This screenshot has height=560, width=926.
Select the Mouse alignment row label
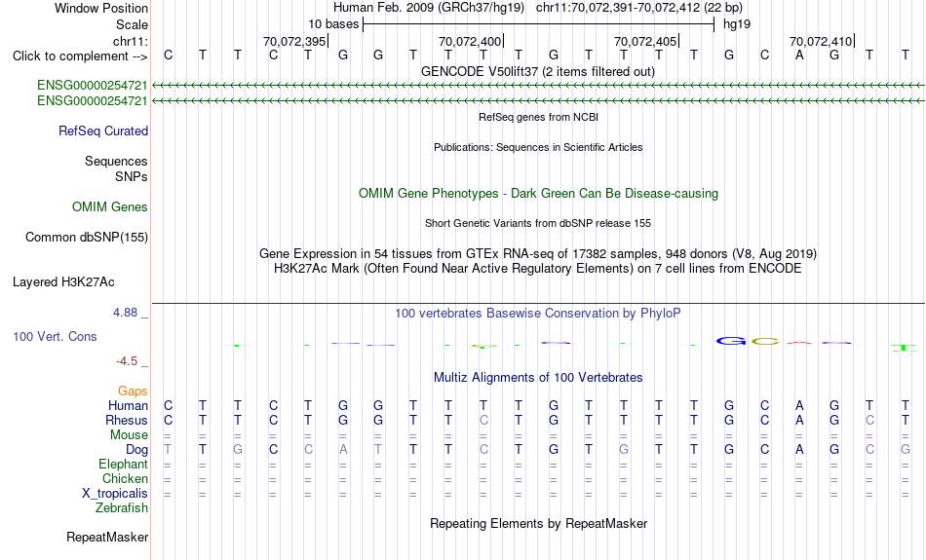point(129,435)
